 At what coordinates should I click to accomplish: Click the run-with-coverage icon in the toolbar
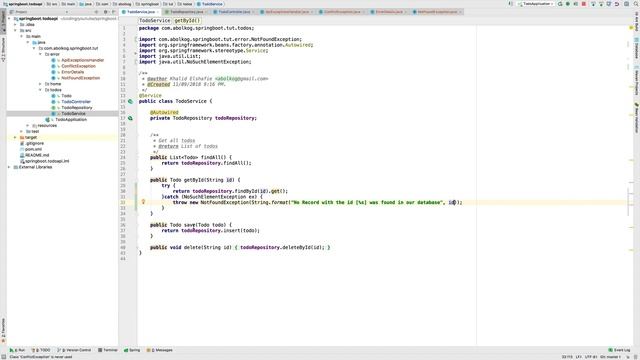pyautogui.click(x=576, y=4)
